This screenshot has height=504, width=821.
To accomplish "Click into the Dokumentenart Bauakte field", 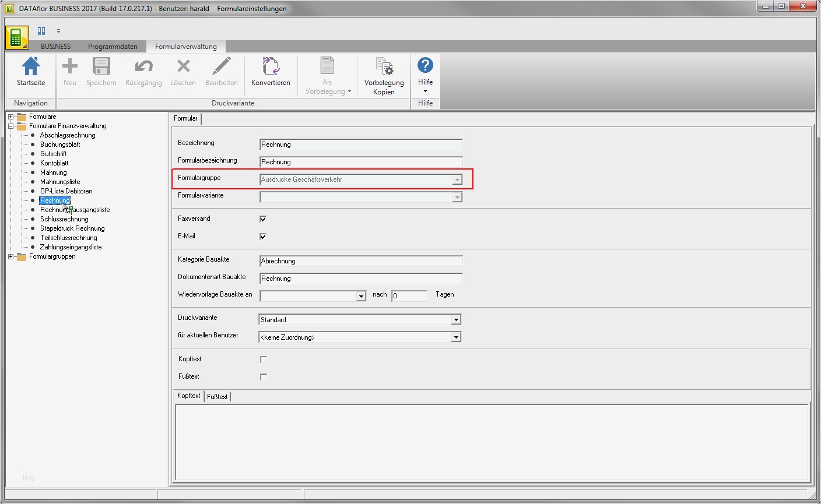I will tap(361, 279).
